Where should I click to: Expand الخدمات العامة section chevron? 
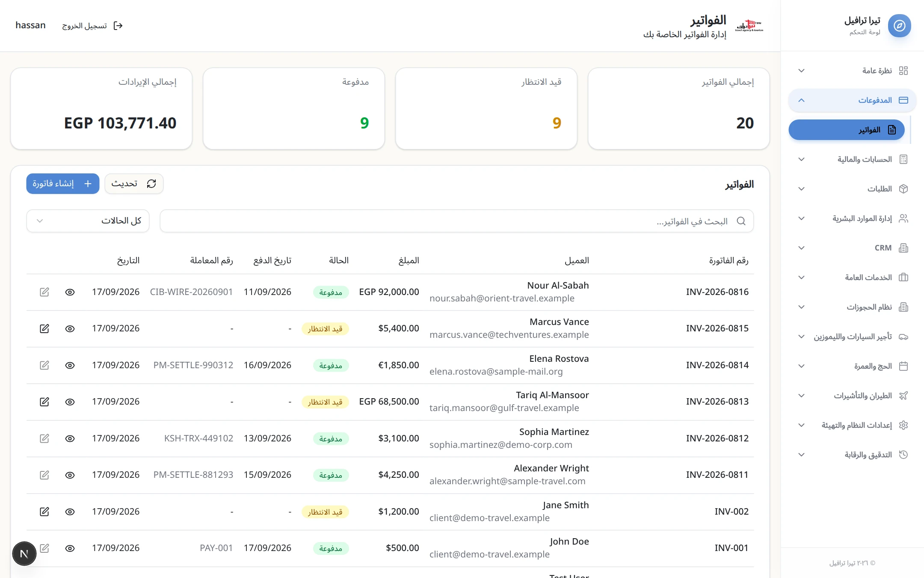802,277
